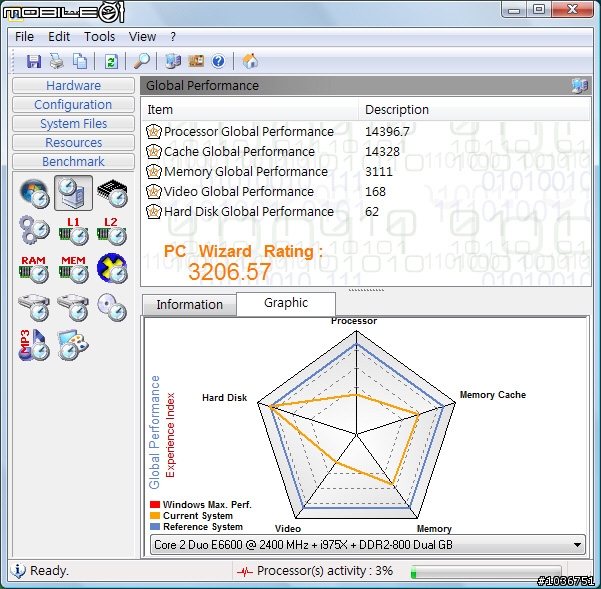Switch to the Information tab
This screenshot has width=601, height=589.
click(189, 305)
